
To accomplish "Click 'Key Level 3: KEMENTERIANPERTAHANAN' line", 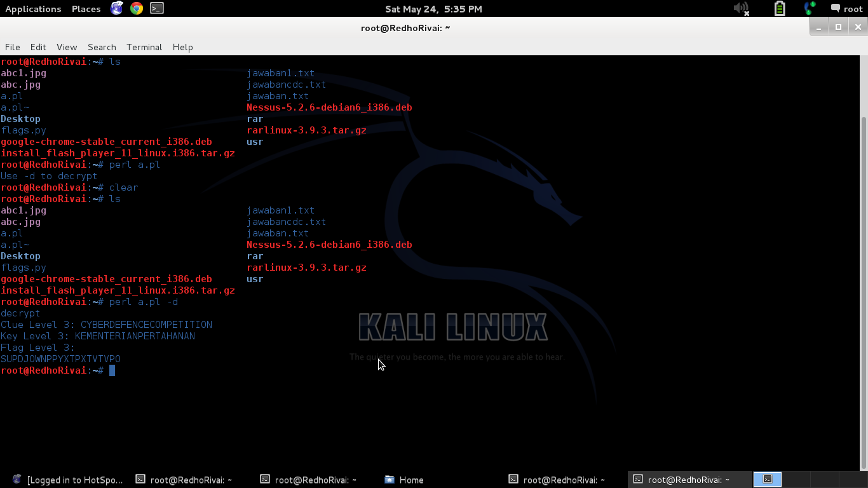I will 98,336.
